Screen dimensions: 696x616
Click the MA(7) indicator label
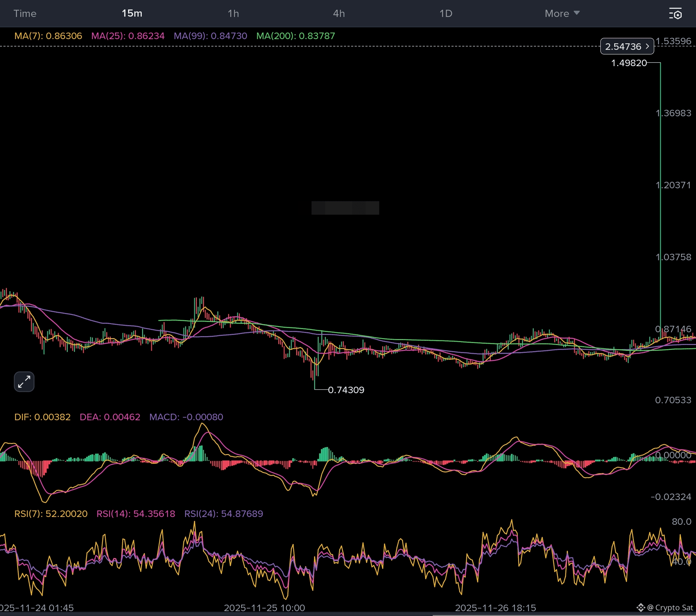pos(48,36)
